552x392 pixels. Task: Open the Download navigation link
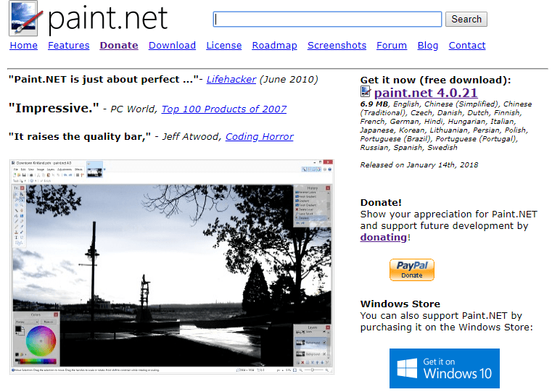pos(172,45)
